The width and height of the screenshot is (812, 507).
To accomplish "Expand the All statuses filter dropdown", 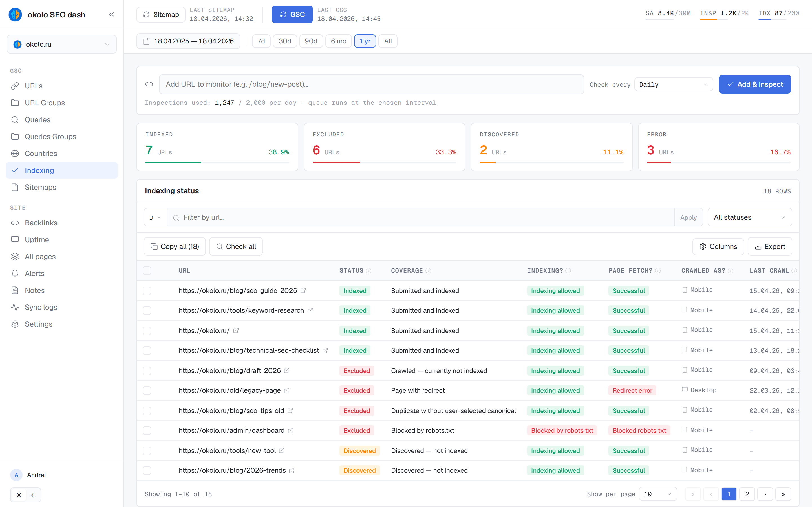I will pos(750,217).
